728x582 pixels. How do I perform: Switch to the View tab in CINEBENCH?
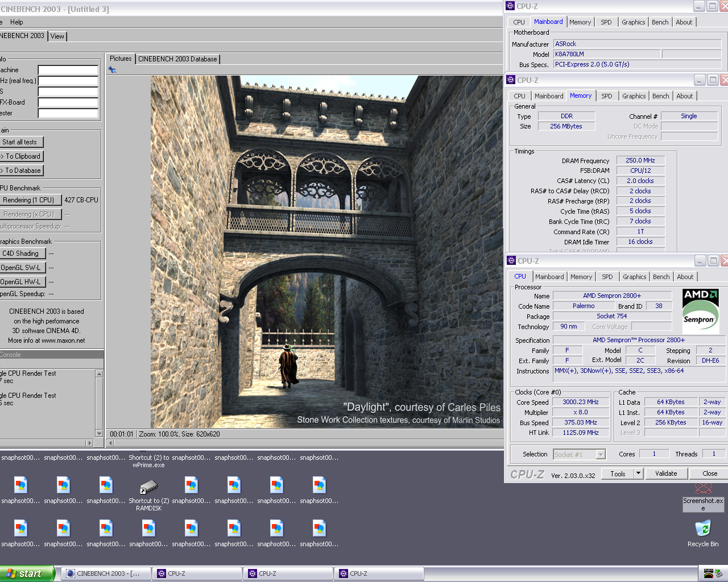coord(57,36)
